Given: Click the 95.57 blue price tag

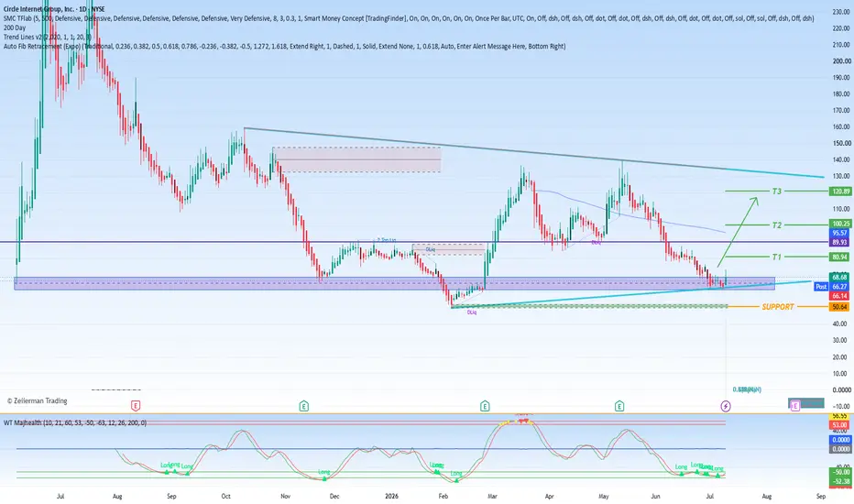Looking at the screenshot, I should point(840,233).
